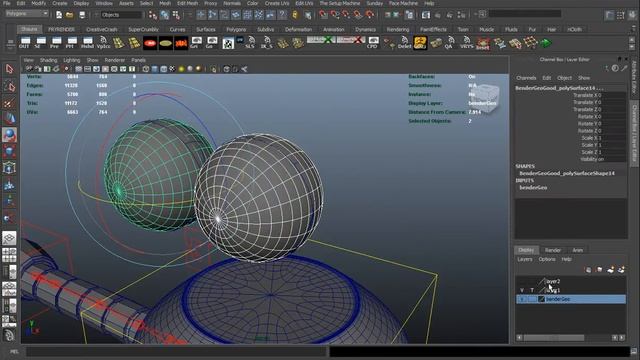Activate the Move tool in toolbox

click(x=9, y=119)
